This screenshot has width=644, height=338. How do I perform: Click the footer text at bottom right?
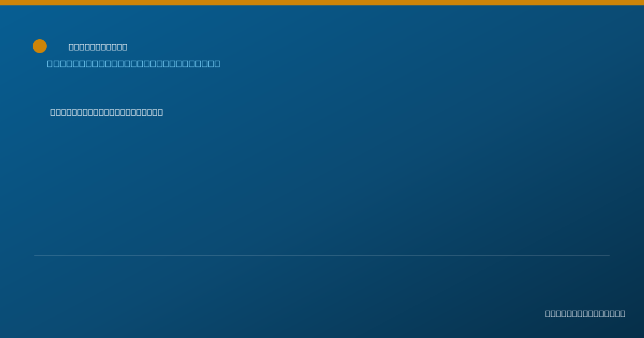click(586, 313)
